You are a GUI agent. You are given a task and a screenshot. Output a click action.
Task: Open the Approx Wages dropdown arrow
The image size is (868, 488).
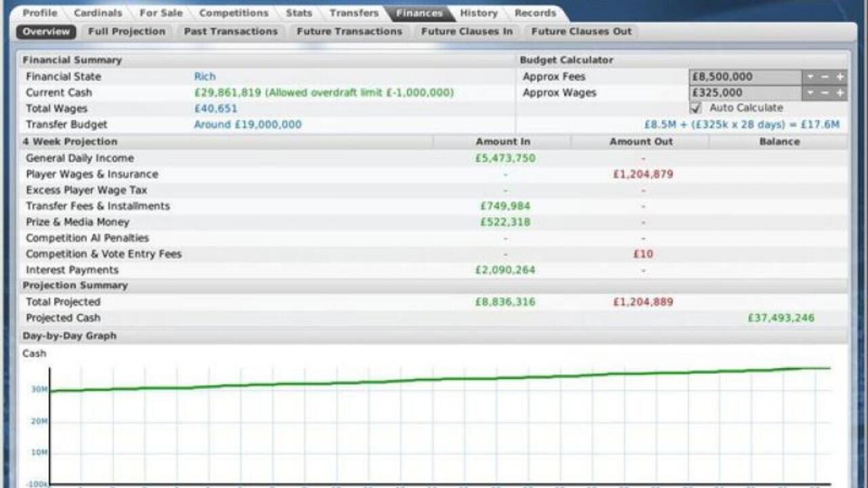tap(810, 93)
